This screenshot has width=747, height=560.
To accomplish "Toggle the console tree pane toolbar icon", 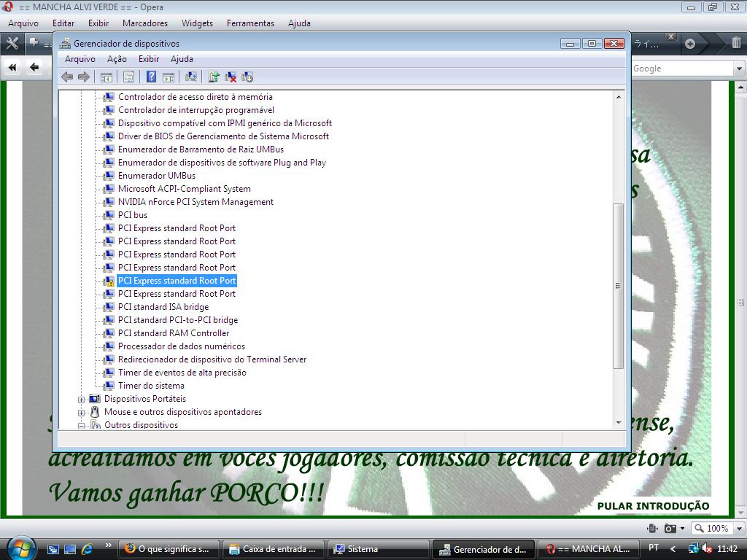I will 107,77.
